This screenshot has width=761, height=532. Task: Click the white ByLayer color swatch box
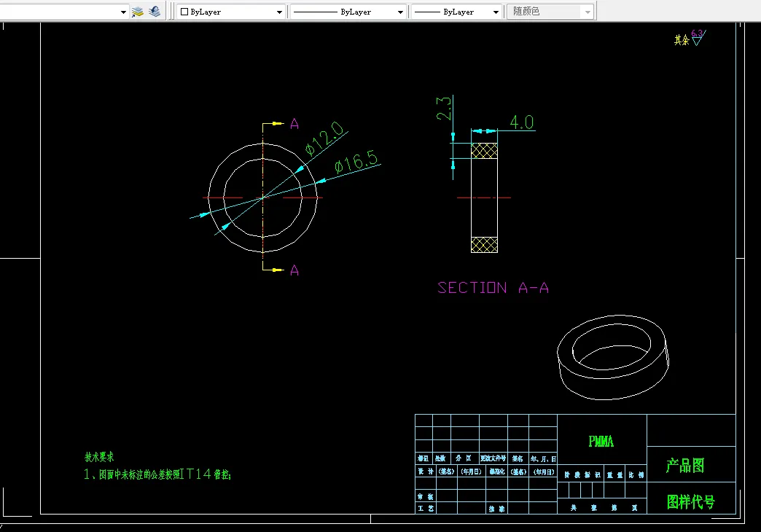[x=184, y=12]
